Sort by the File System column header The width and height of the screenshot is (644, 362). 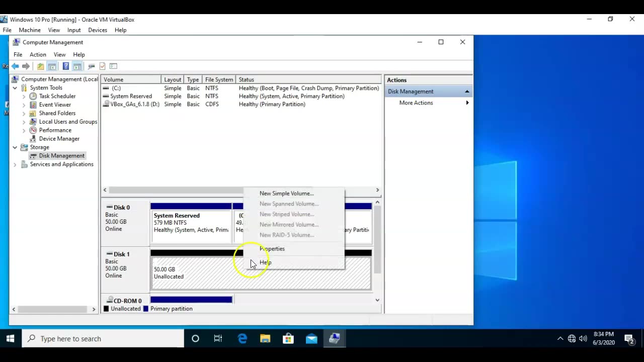(219, 79)
